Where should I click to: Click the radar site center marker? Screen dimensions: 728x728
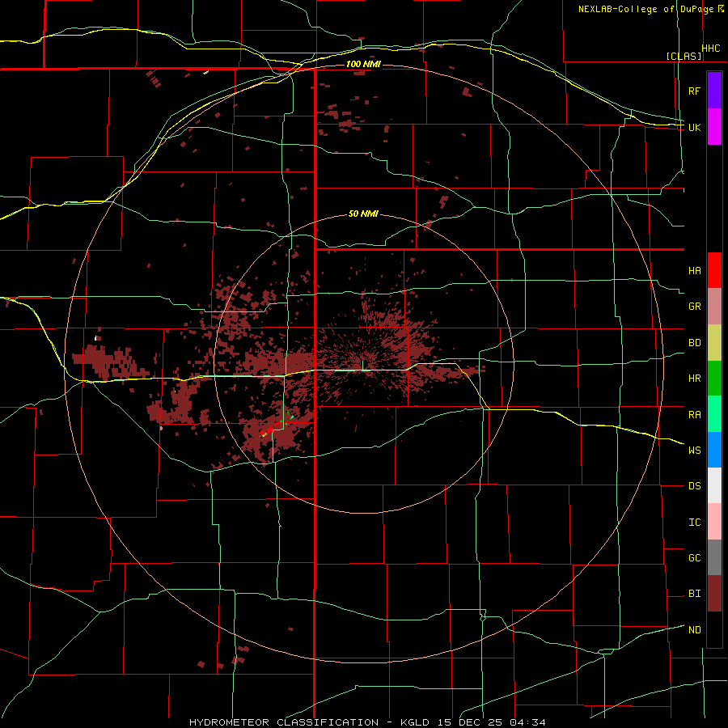pos(362,365)
